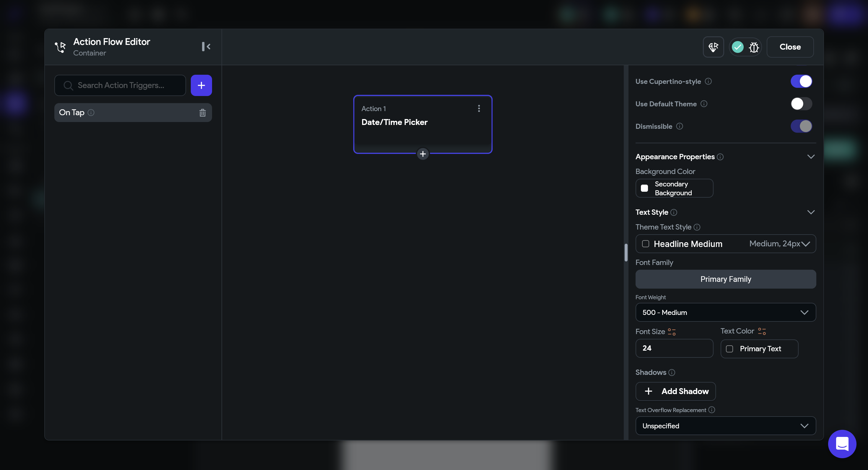Viewport: 868px width, 470px height.
Task: Open Headline Medium theme text style
Action: [x=725, y=244]
